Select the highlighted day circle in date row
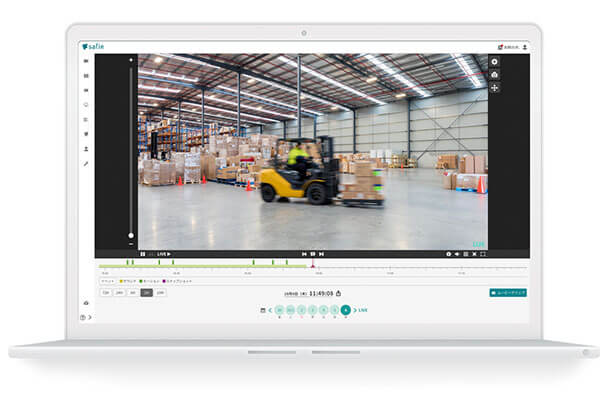 (x=345, y=311)
